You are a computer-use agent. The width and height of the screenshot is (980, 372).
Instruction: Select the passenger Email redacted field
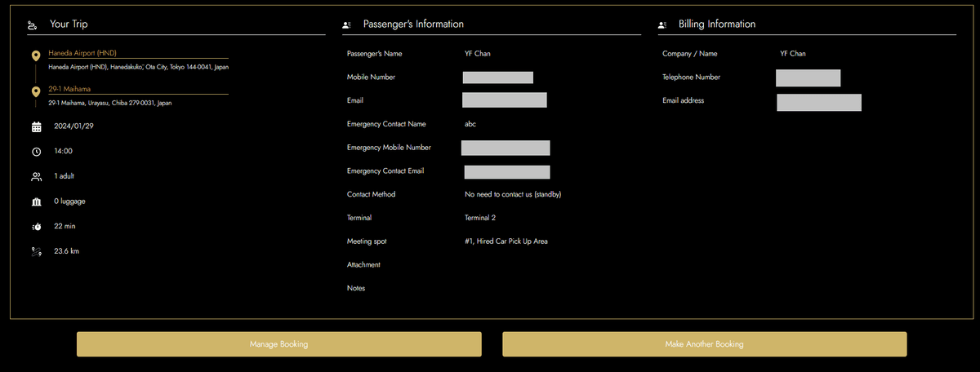[x=504, y=100]
